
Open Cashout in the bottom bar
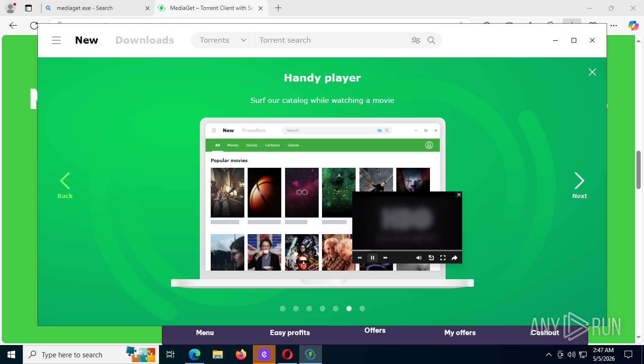click(545, 333)
